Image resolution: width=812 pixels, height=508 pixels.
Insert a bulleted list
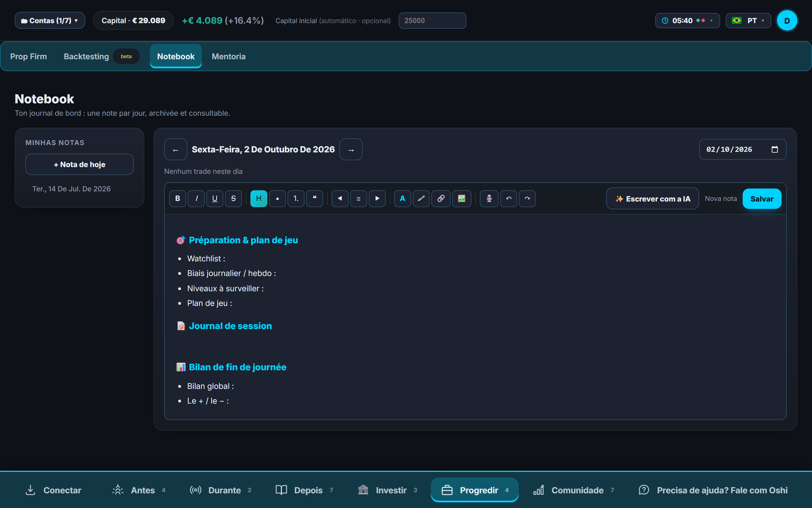277,199
